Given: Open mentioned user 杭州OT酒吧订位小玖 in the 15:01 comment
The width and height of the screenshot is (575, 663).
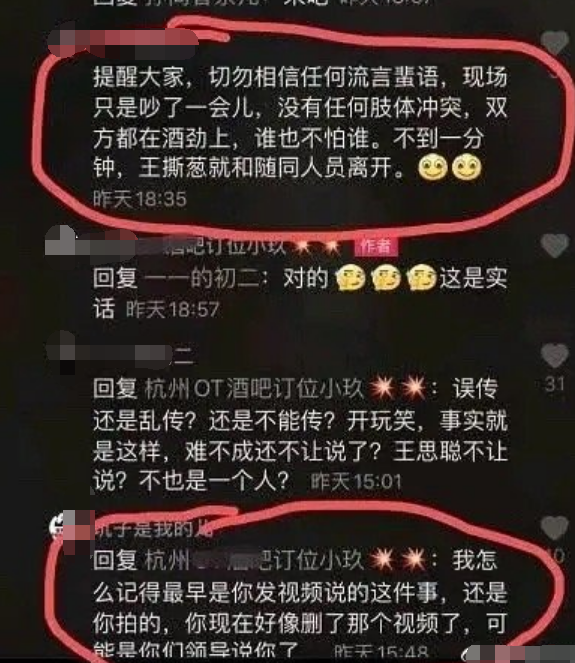Looking at the screenshot, I should tap(254, 388).
